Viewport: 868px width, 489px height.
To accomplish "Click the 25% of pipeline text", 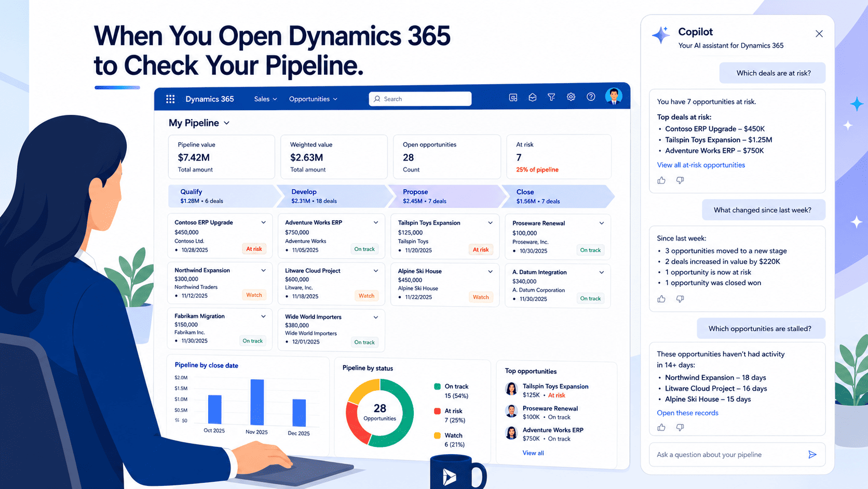I will (x=537, y=169).
